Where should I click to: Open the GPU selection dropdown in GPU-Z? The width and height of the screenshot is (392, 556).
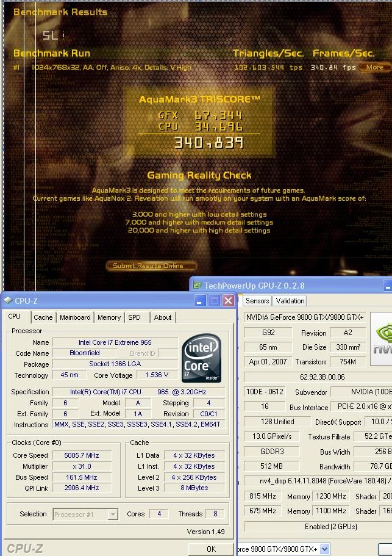tap(324, 549)
